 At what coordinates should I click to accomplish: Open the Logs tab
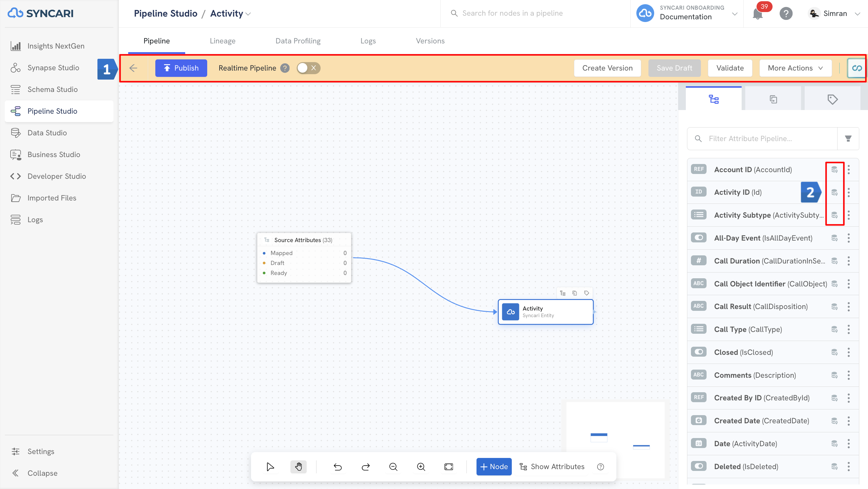point(368,41)
